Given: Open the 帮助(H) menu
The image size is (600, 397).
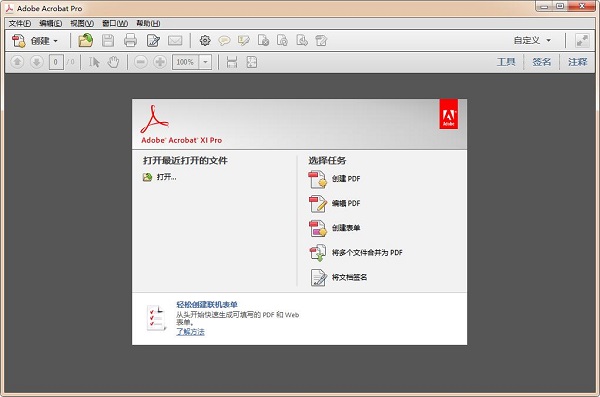Looking at the screenshot, I should pyautogui.click(x=148, y=23).
